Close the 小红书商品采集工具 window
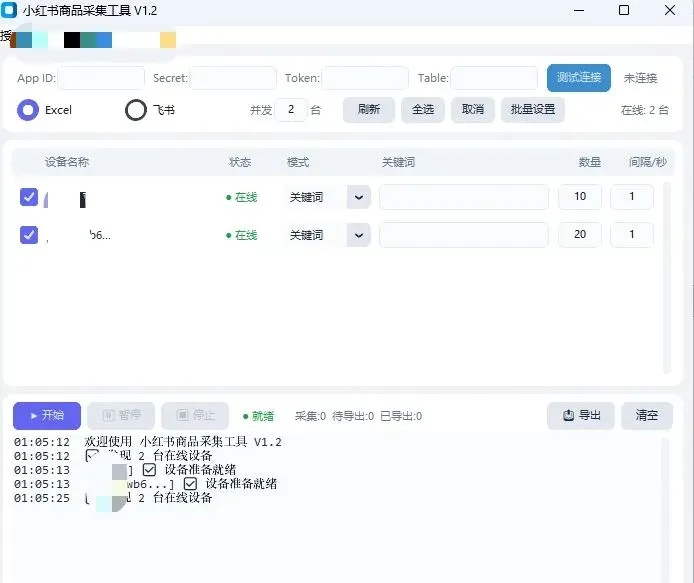694x583 pixels. pyautogui.click(x=670, y=10)
